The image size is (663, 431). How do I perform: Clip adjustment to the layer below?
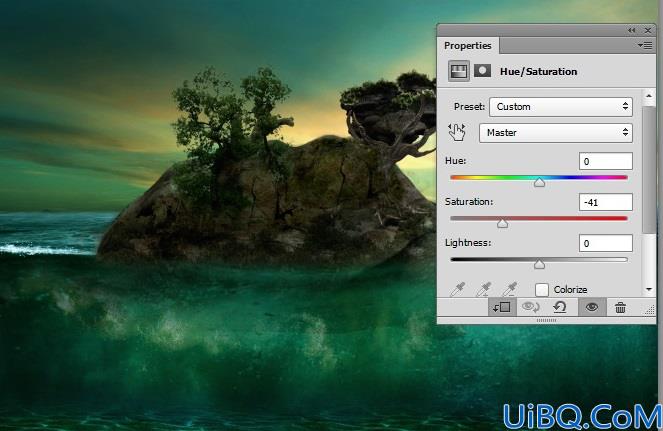tap(502, 307)
